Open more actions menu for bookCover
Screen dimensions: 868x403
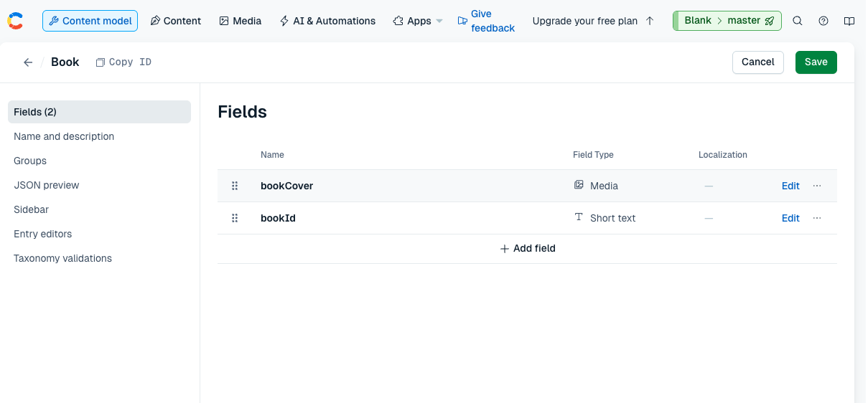(x=817, y=186)
